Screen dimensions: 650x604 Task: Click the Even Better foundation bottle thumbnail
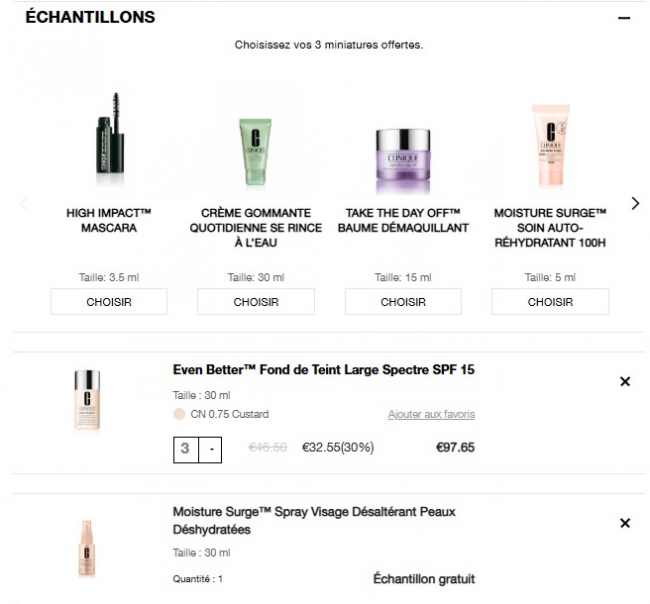tap(87, 400)
